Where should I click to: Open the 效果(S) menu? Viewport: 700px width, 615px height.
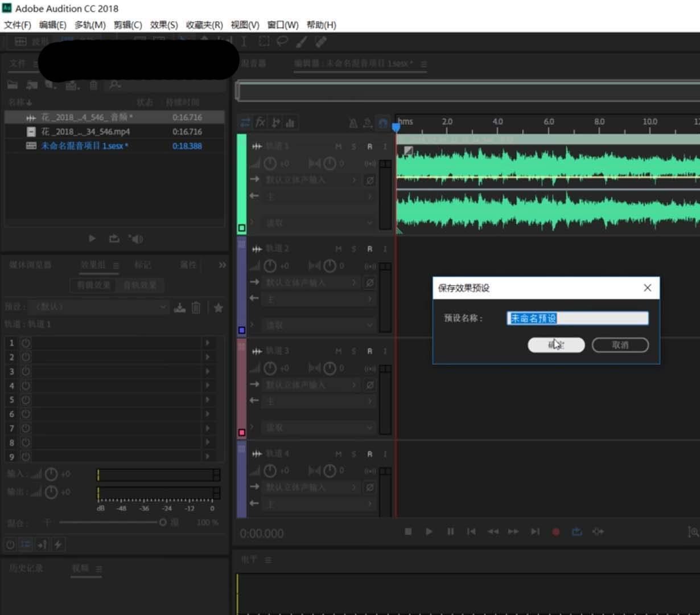pyautogui.click(x=163, y=24)
